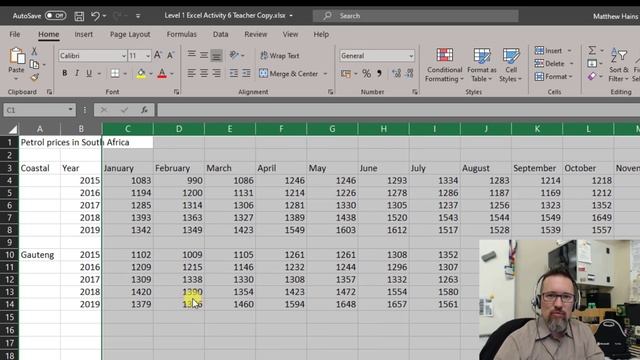
Task: Click Top Align icon
Action: [191, 55]
